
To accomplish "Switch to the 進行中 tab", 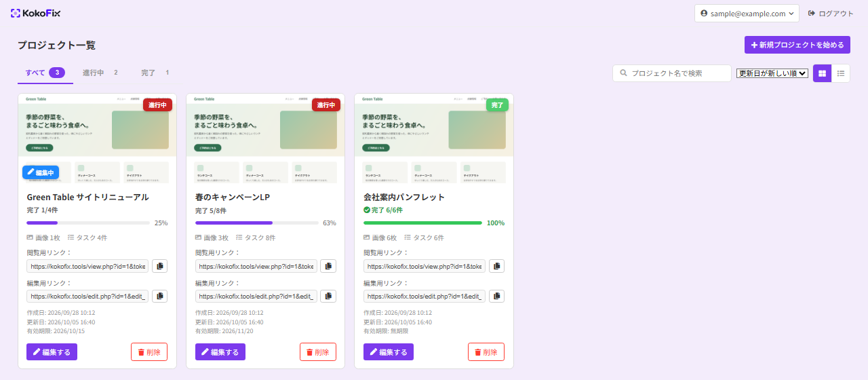I will pos(100,73).
